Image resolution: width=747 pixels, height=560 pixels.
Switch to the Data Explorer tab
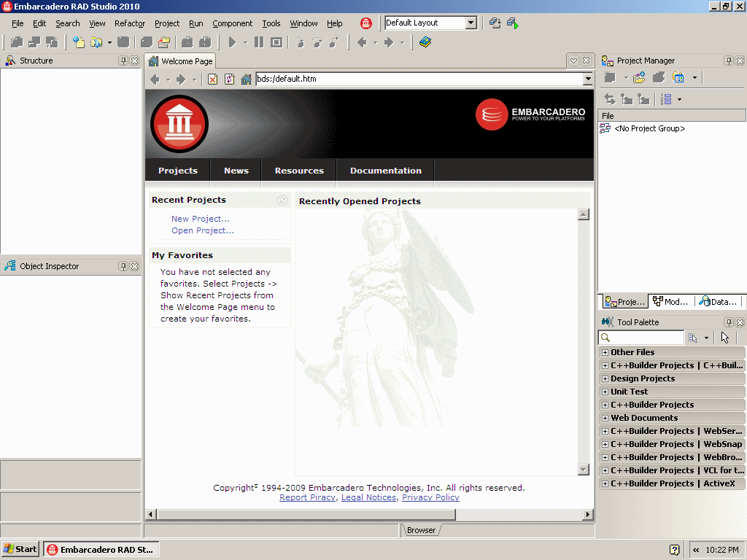pyautogui.click(x=719, y=301)
